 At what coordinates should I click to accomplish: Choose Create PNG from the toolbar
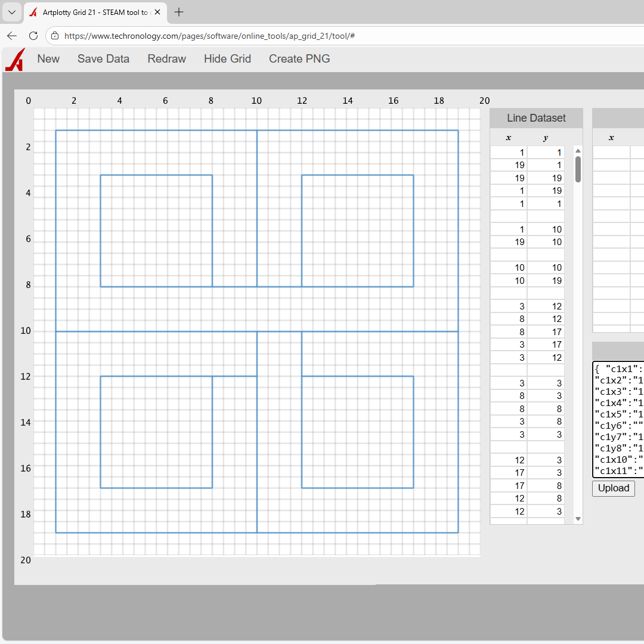tap(299, 58)
